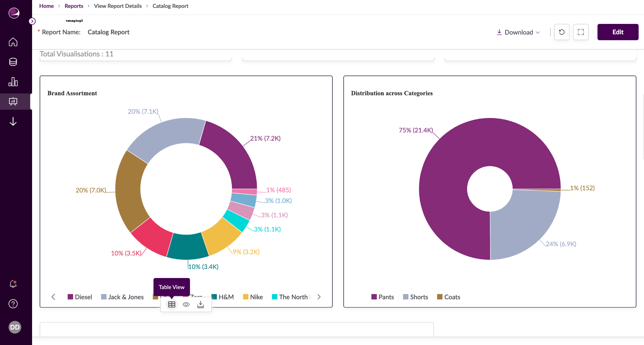Select the Data sources icon in sidebar
Image resolution: width=644 pixels, height=345 pixels.
tap(13, 62)
